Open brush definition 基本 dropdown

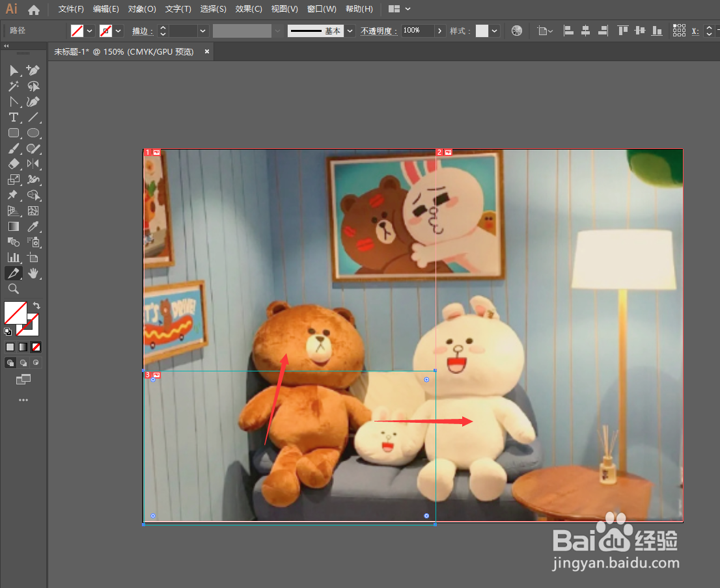[x=350, y=31]
